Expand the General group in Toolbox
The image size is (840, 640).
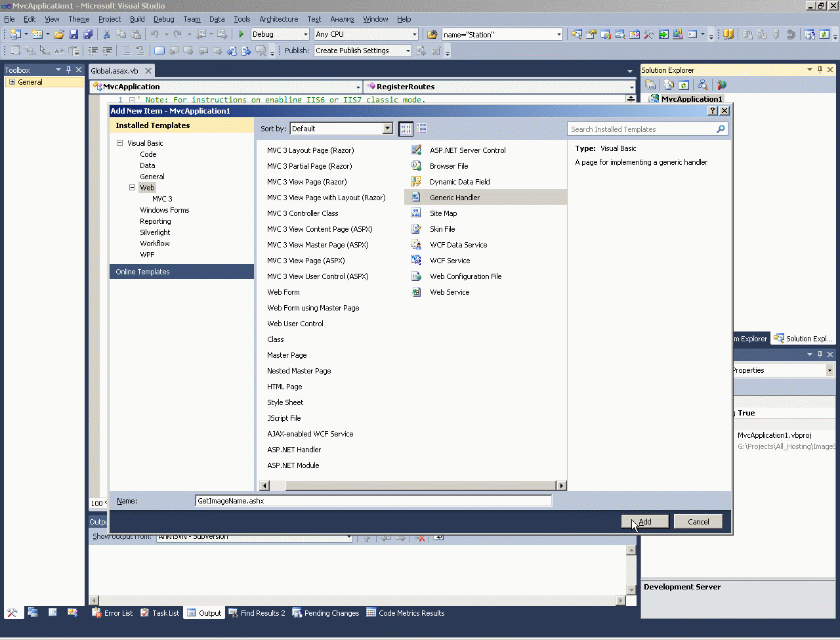point(12,82)
